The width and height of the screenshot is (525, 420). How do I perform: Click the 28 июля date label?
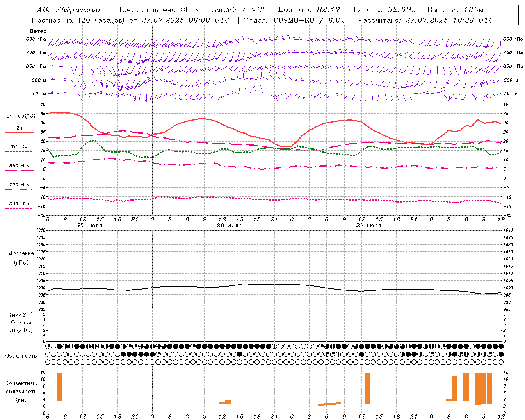tap(229, 226)
